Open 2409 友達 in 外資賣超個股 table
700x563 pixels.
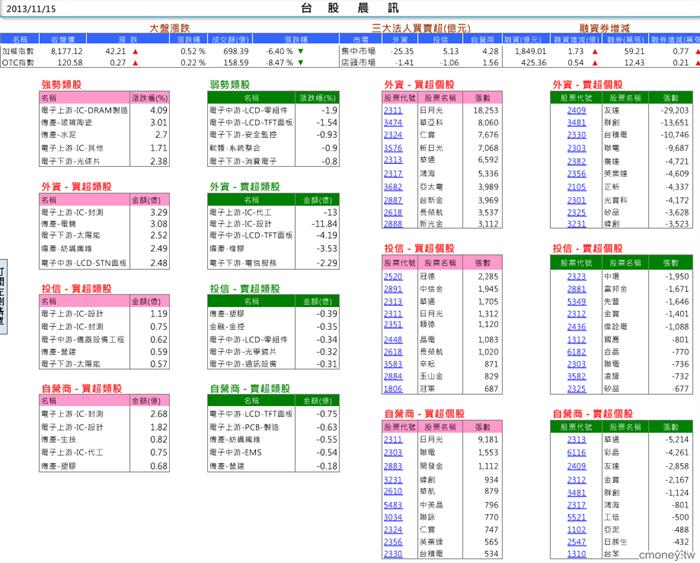[x=576, y=110]
